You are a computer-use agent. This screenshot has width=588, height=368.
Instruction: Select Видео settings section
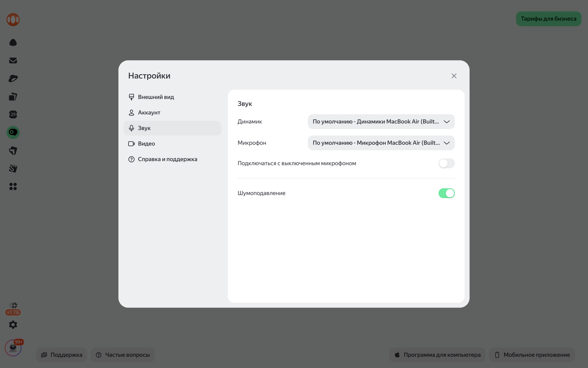(172, 144)
